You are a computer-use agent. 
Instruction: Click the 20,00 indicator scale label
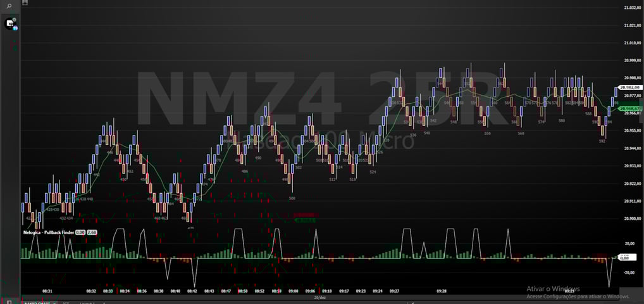pos(629,243)
